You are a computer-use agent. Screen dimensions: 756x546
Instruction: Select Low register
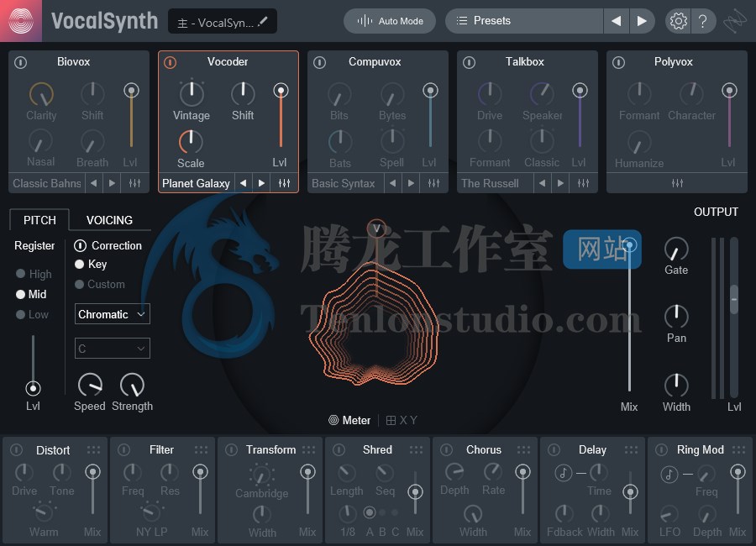tap(32, 314)
